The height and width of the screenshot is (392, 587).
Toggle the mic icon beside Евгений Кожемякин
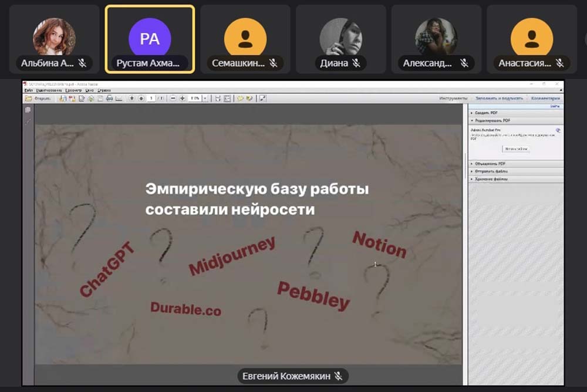click(x=339, y=376)
